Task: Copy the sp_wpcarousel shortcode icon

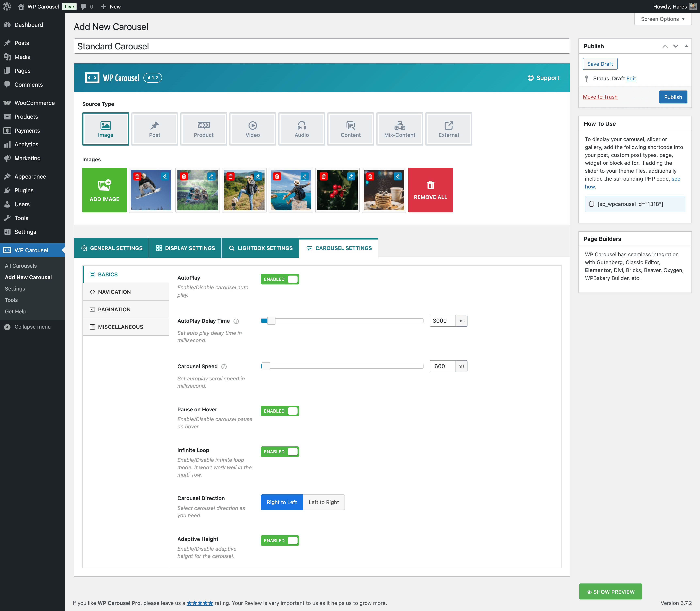Action: [x=592, y=204]
